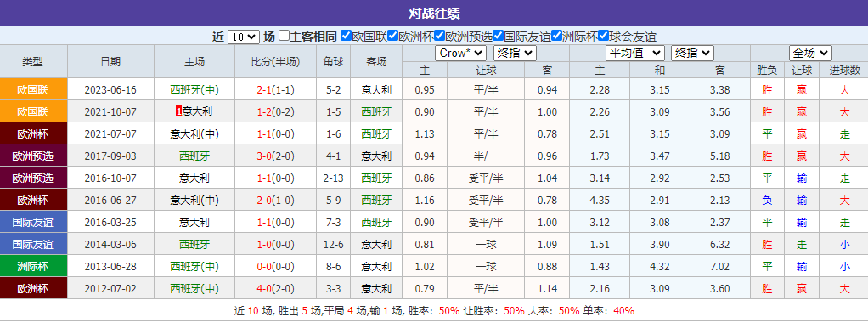868x323 pixels.
Task: Click 意大利(中) in the 2016-06-27 row
Action: click(194, 200)
